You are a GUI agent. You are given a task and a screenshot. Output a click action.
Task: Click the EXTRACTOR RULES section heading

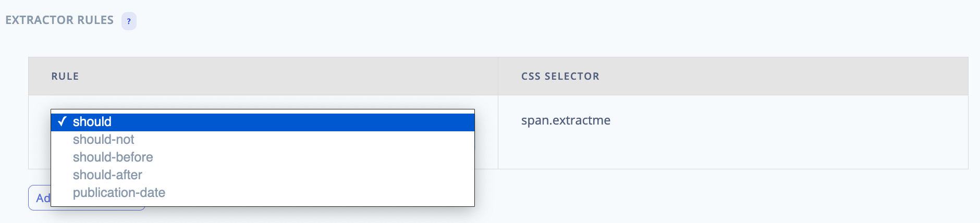59,20
